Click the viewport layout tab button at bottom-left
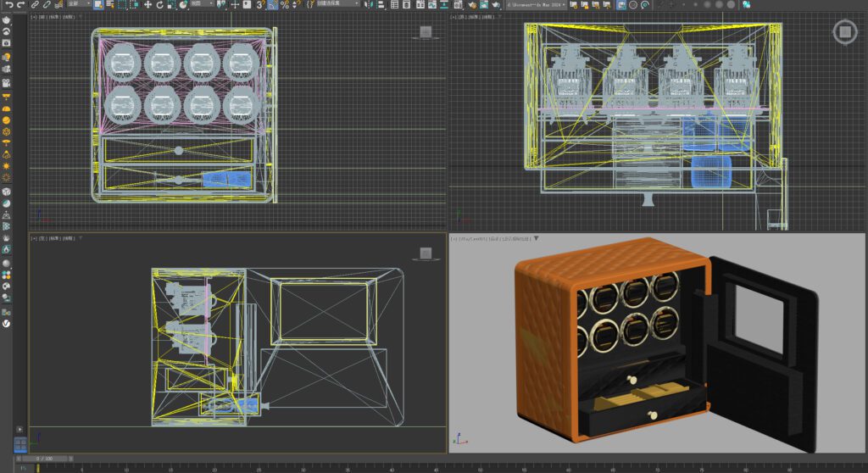The height and width of the screenshot is (473, 868). pos(19,445)
